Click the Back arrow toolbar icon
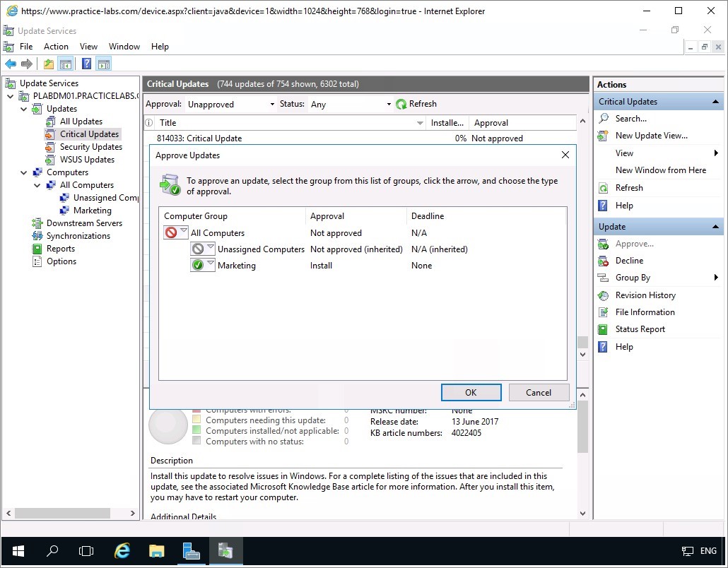The width and height of the screenshot is (728, 568). (x=11, y=64)
